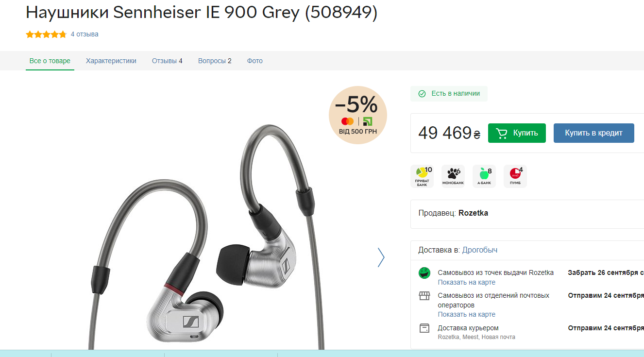Screen dimensions: 644x357
Task: Click the Monobank paw installment icon
Action: 453,176
